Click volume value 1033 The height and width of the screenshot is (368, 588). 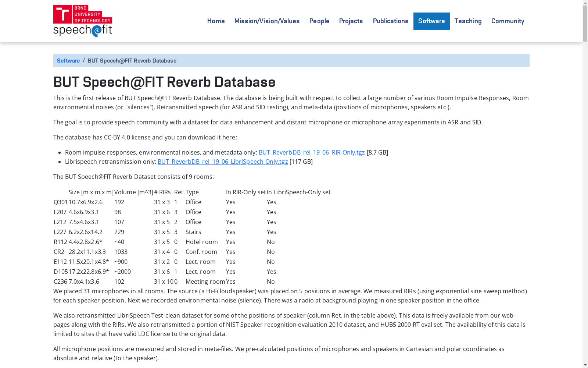pos(121,252)
